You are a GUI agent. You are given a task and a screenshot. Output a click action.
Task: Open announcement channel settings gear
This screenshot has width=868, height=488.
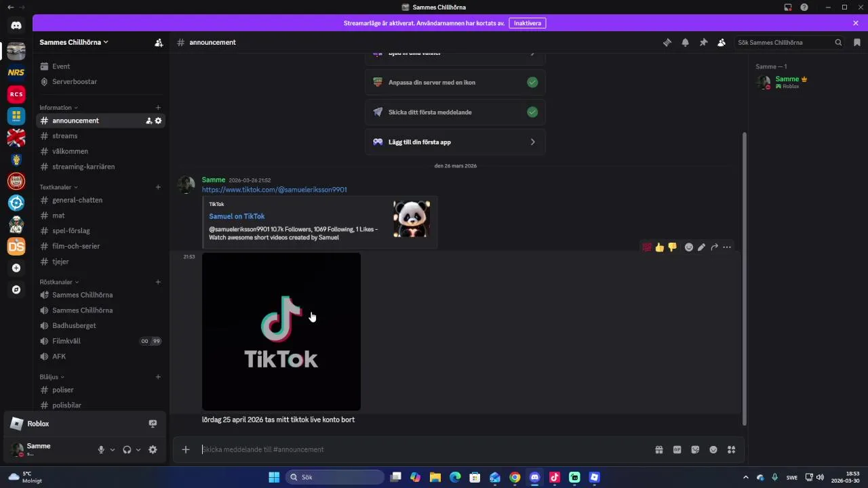[x=159, y=121]
